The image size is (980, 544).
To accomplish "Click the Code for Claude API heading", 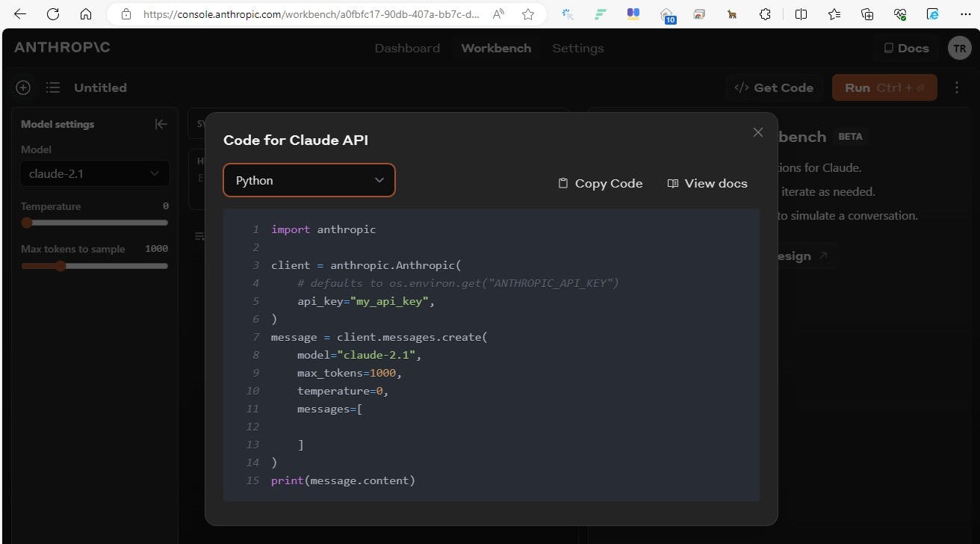I will (296, 140).
